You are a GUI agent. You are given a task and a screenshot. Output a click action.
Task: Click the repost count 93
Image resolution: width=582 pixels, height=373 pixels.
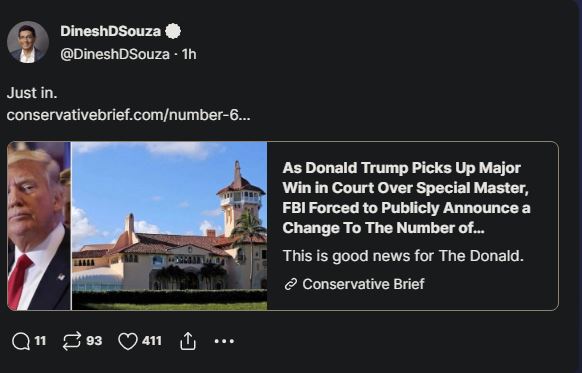[94, 341]
